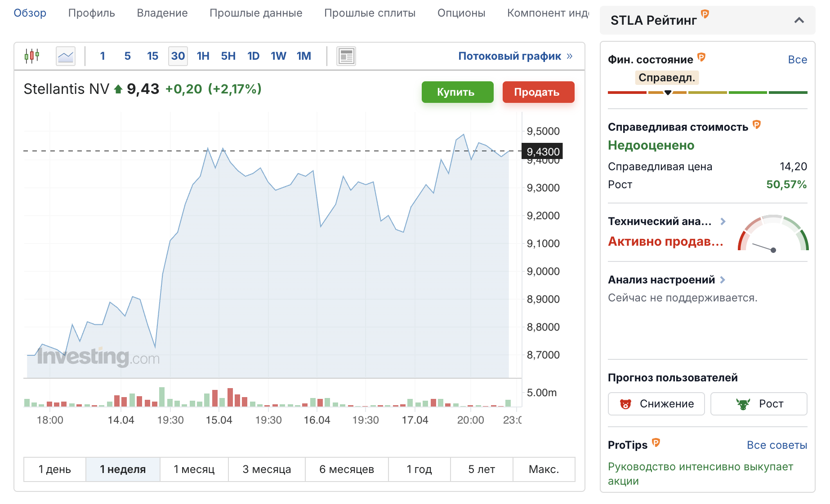This screenshot has height=504, width=830.
Task: Click Анализ настроений heading
Action: tap(661, 280)
